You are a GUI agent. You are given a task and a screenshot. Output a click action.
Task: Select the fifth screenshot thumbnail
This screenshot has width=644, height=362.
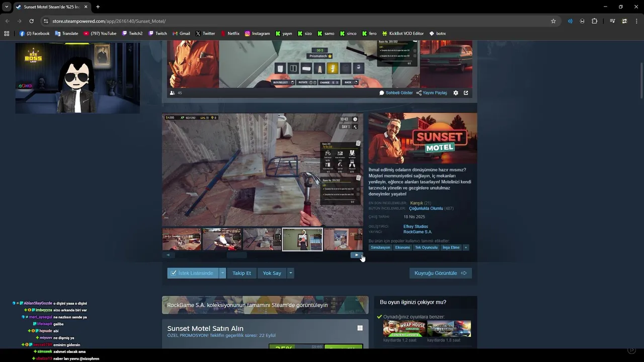pos(343,239)
